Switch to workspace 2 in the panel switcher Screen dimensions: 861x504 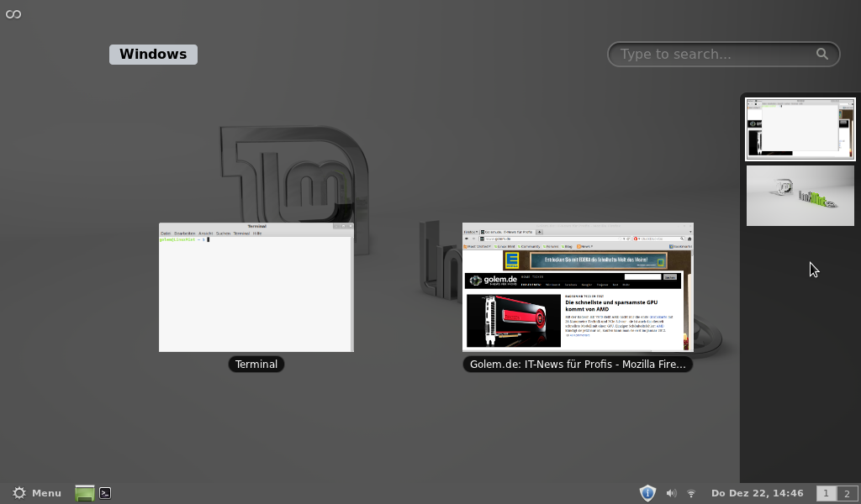846,493
